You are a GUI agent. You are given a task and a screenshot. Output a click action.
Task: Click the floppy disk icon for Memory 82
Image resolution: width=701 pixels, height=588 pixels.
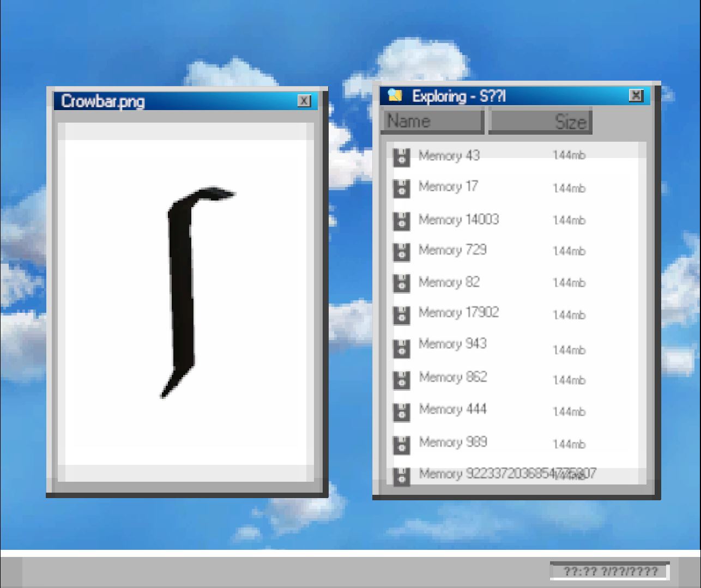click(x=401, y=284)
